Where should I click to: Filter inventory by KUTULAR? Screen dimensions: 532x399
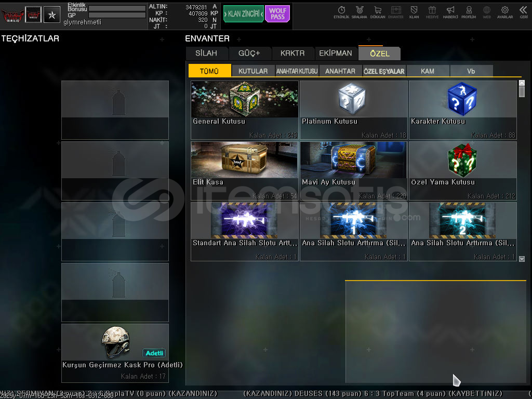point(253,71)
